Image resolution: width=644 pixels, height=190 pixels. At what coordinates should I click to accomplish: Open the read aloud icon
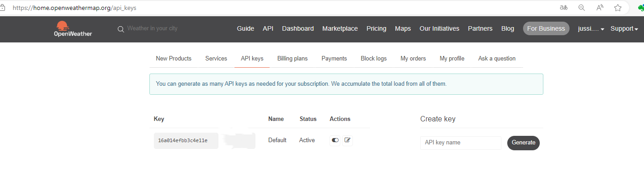click(600, 8)
